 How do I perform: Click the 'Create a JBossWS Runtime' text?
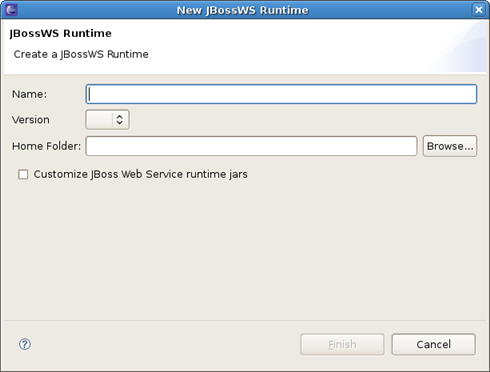[81, 54]
